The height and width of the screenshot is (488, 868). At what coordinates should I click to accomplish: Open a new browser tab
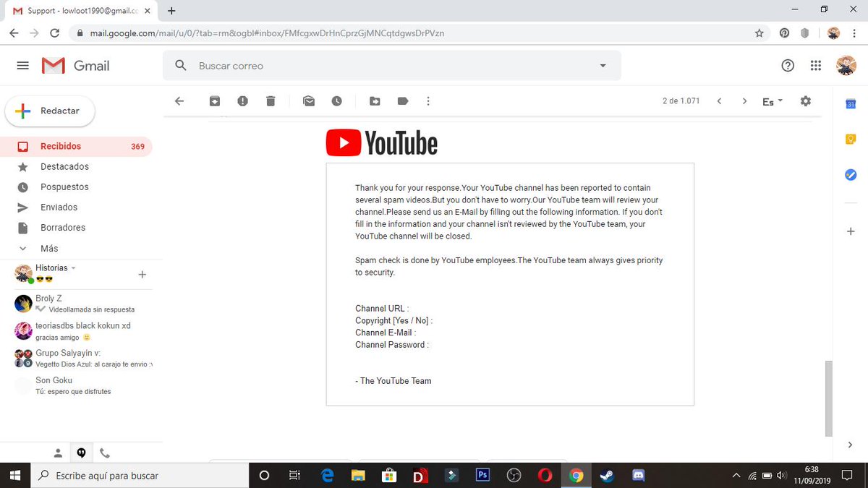171,11
